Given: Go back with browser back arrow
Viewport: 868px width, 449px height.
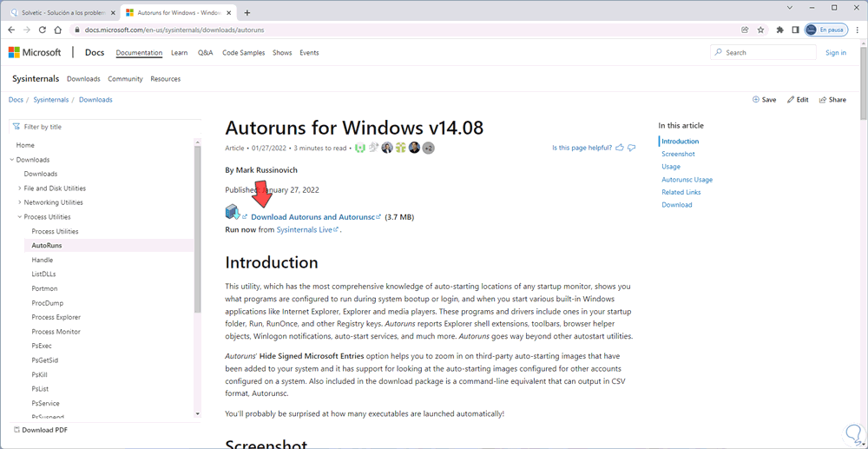Looking at the screenshot, I should 11,30.
